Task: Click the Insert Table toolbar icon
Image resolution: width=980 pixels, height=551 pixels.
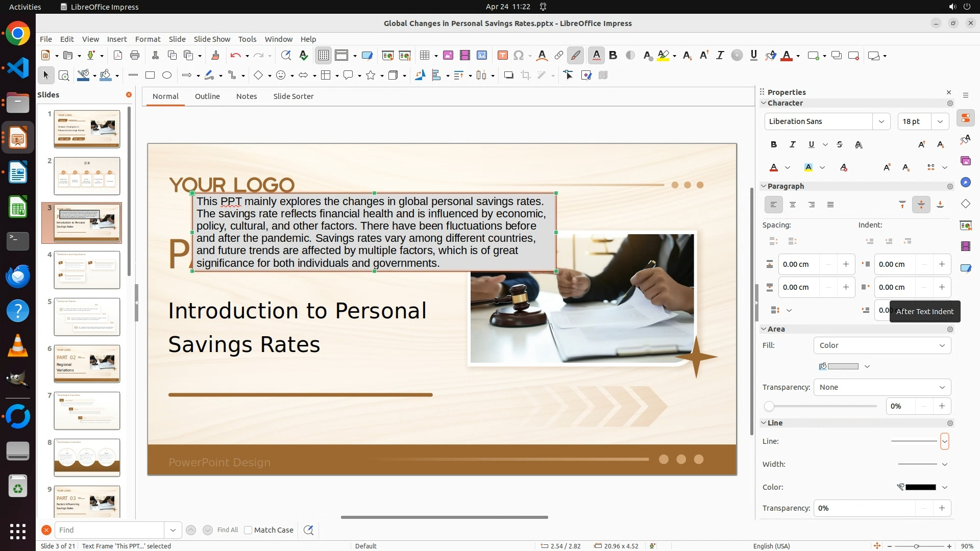Action: coord(424,56)
